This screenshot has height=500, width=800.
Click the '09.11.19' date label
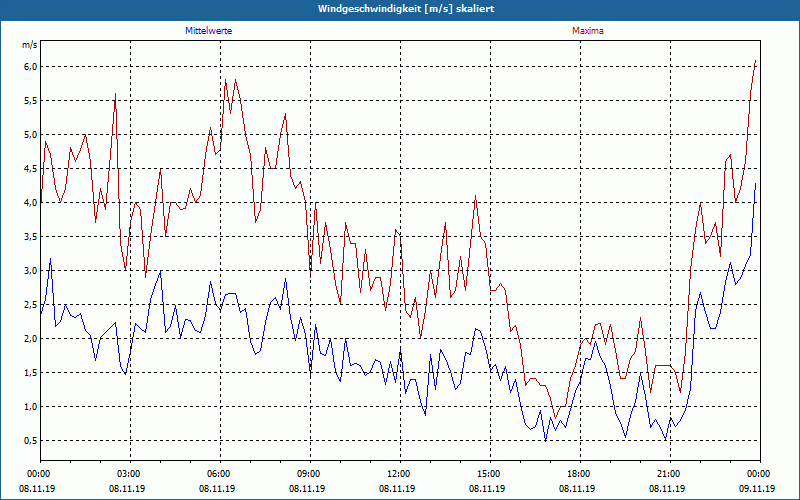pos(757,488)
